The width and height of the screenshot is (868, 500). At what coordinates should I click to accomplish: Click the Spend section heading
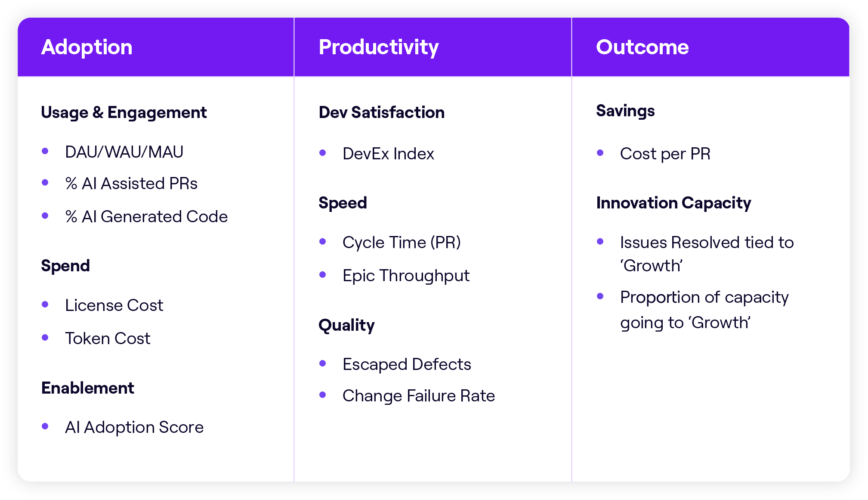(65, 266)
